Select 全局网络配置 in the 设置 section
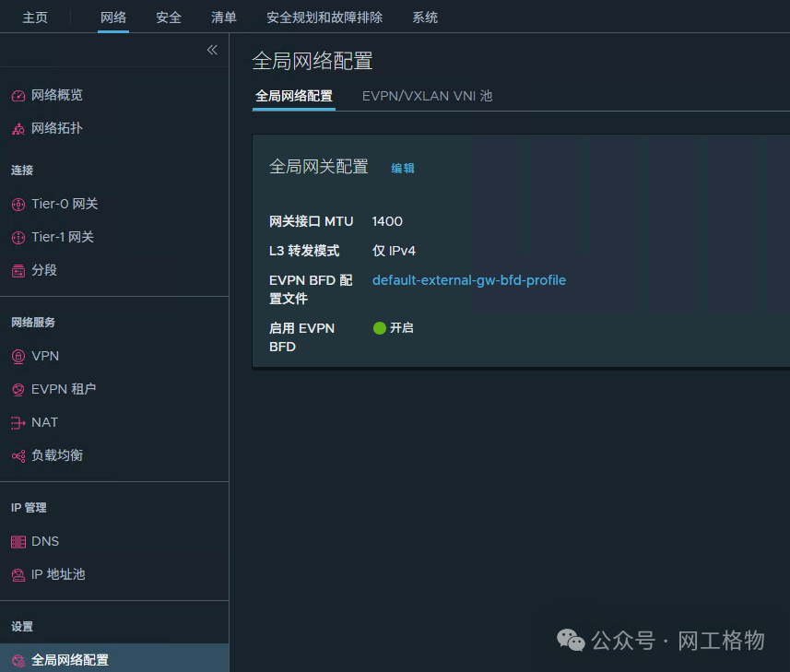The image size is (790, 672). pyautogui.click(x=72, y=660)
